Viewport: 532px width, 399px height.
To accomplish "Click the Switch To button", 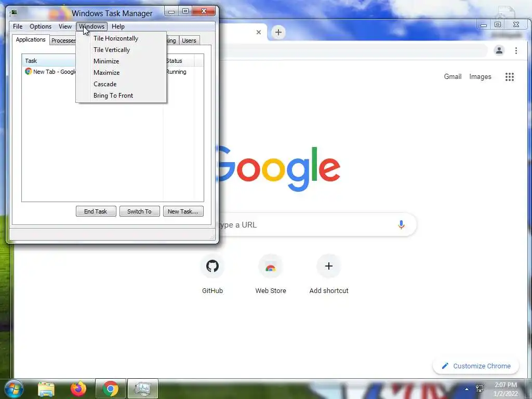I will pyautogui.click(x=139, y=211).
